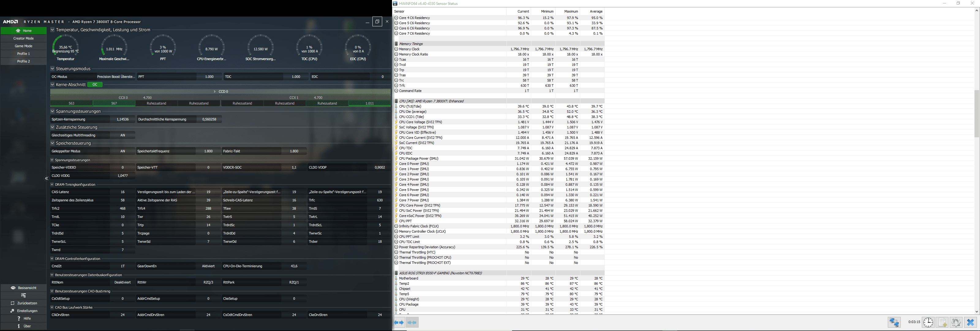Viewport: 980px width, 331px height.
Task: Click the Temperatur gauge showing 35,66 °C
Action: pos(66,48)
